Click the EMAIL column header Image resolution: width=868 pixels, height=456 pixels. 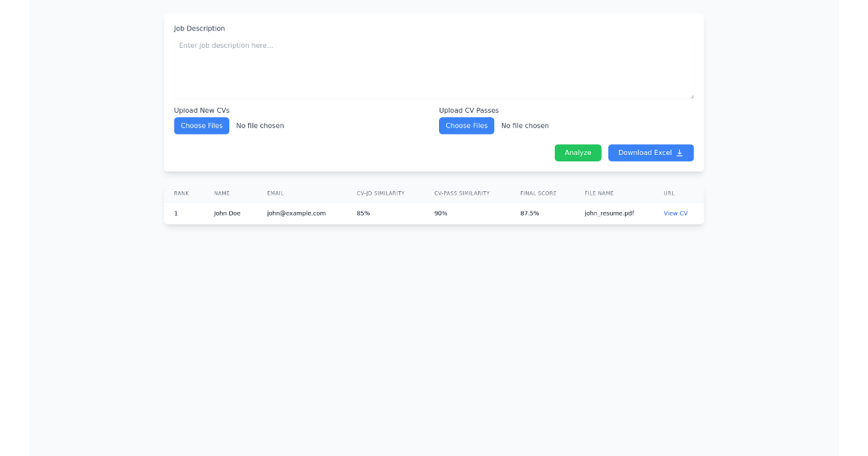275,193
